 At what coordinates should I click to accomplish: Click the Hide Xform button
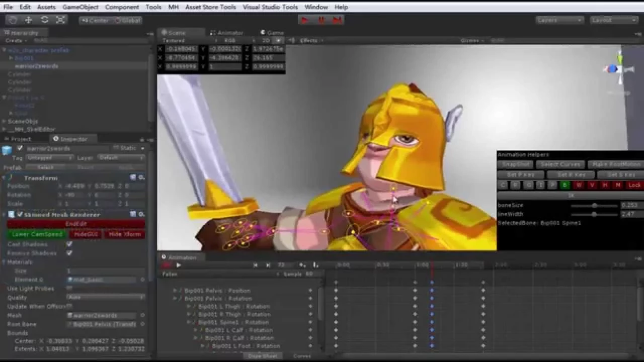coord(125,234)
